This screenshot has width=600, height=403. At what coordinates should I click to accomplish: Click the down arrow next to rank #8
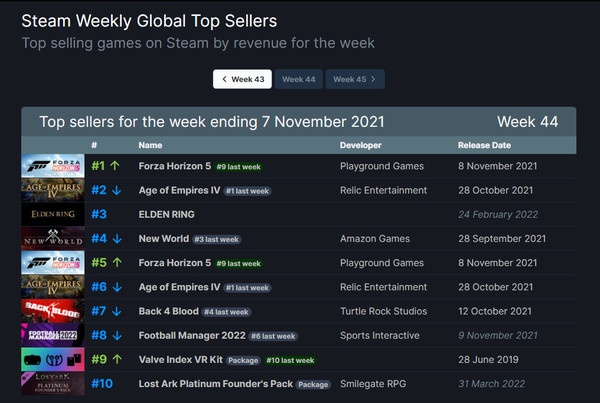tap(117, 335)
